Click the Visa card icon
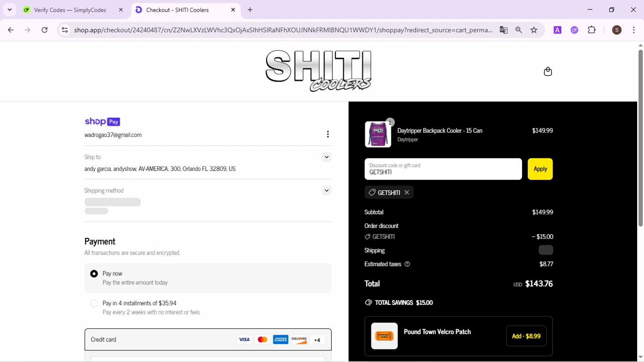This screenshot has width=644, height=362. [x=244, y=340]
